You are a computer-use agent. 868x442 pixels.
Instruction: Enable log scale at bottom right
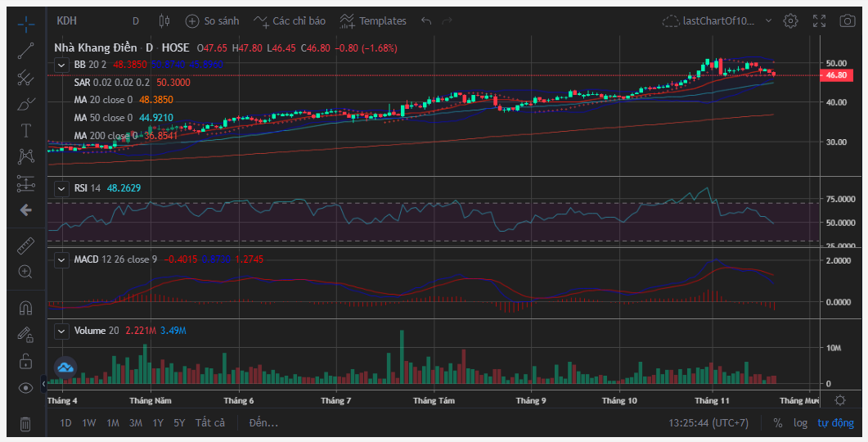pos(800,423)
